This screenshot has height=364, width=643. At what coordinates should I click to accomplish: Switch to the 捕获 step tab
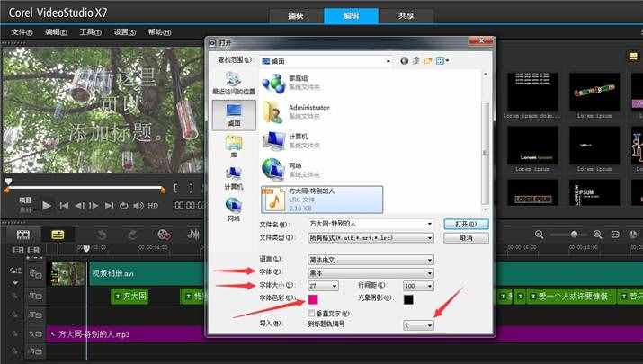point(296,16)
